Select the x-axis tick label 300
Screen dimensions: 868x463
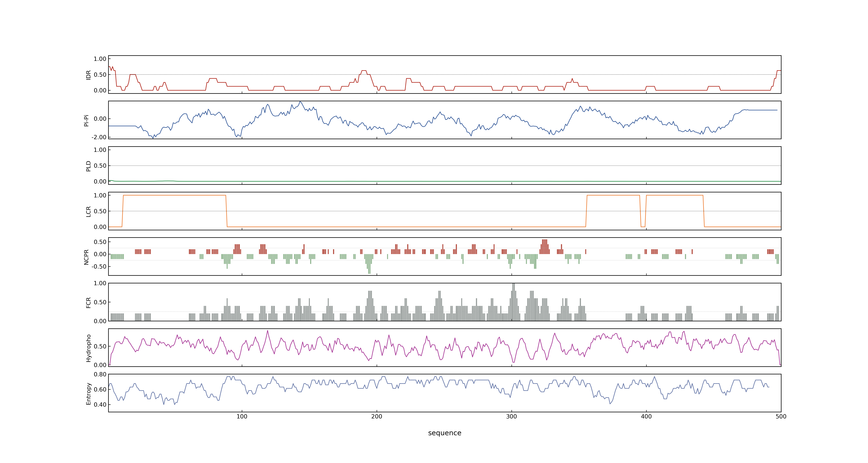[511, 416]
